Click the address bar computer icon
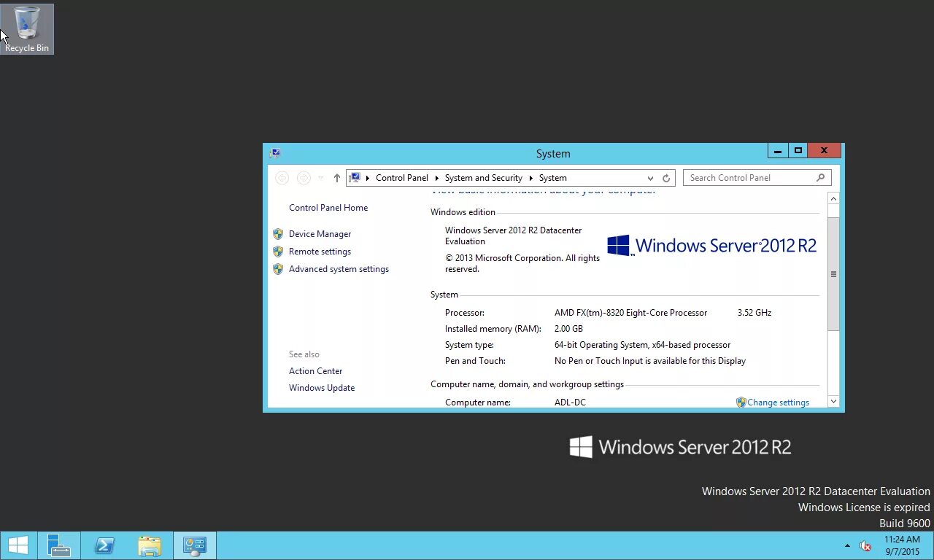This screenshot has height=560, width=934. pos(355,178)
